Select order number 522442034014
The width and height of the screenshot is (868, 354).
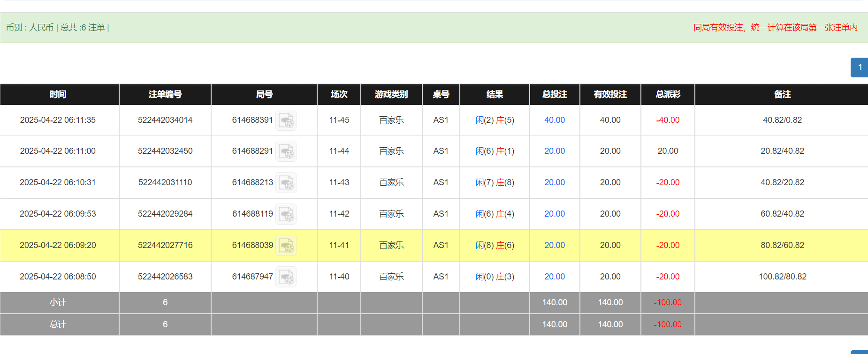click(165, 120)
